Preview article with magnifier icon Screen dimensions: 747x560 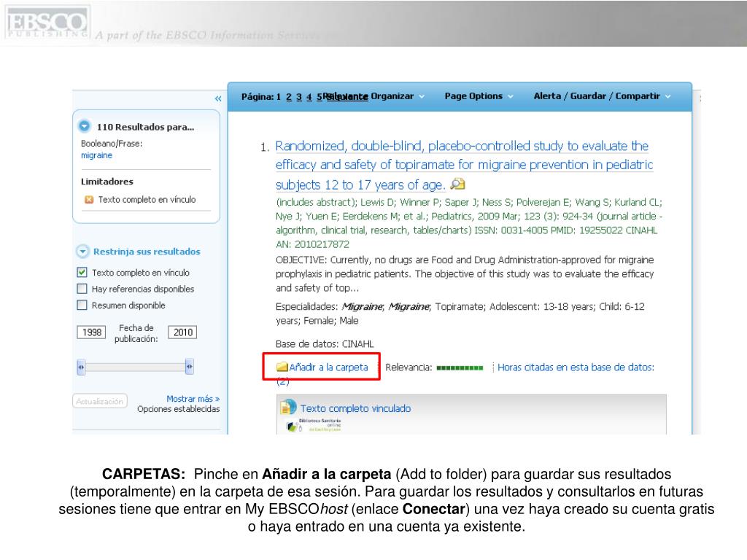coord(458,184)
